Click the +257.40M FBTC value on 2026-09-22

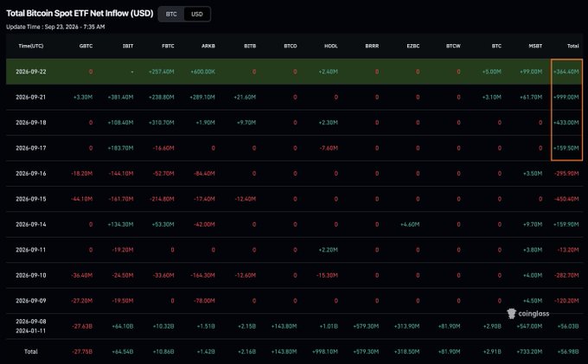[161, 72]
